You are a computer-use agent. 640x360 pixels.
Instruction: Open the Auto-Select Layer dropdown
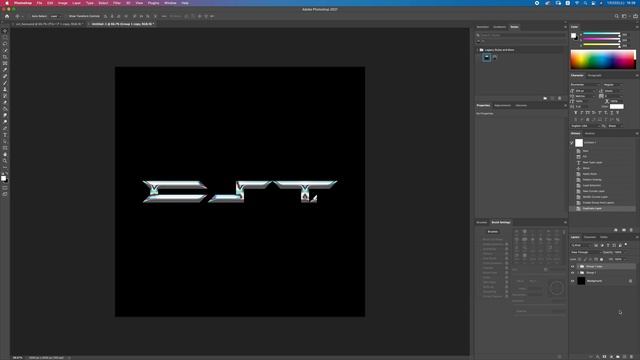(x=56, y=16)
